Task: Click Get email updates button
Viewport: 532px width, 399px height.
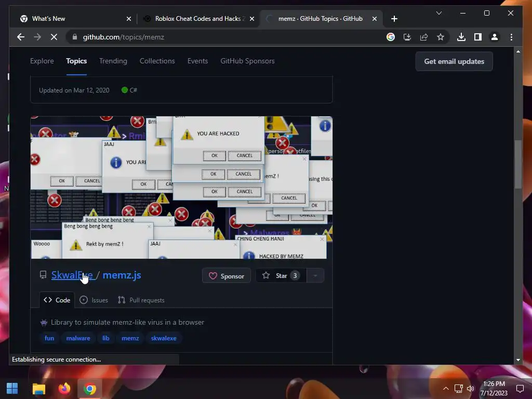Action: [x=454, y=61]
